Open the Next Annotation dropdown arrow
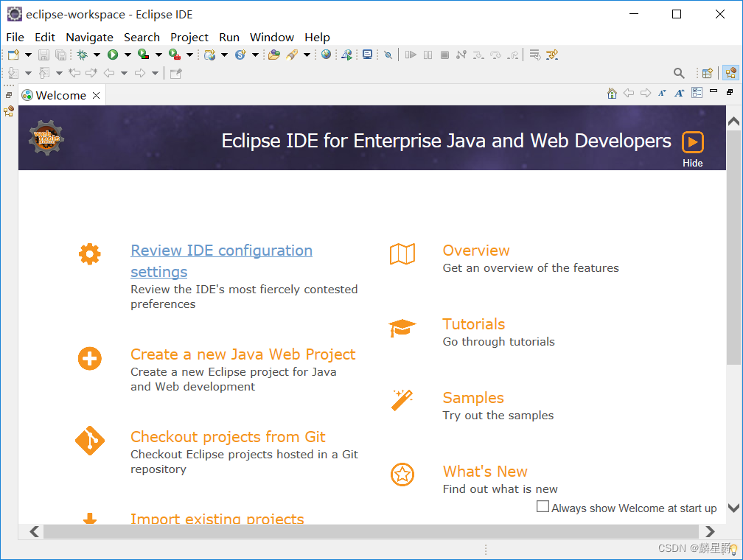Image resolution: width=743 pixels, height=560 pixels. [28, 73]
